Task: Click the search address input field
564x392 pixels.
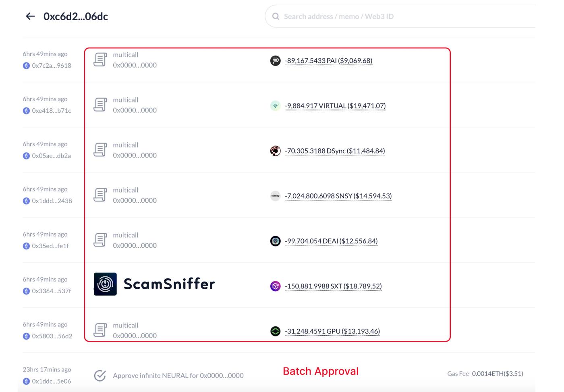Action: pyautogui.click(x=363, y=17)
